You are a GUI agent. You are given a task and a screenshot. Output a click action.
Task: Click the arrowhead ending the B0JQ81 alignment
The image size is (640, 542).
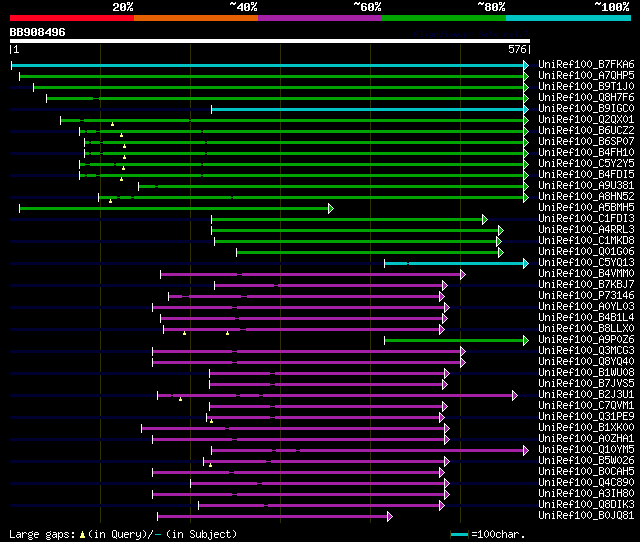390,517
